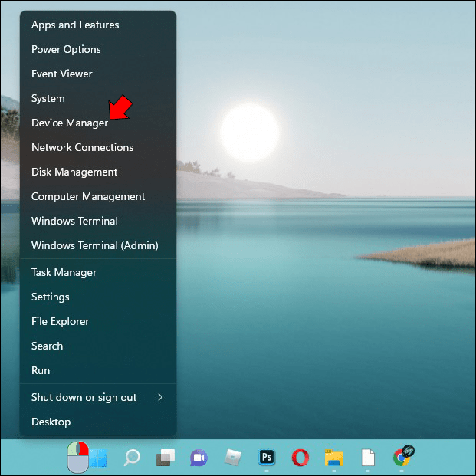Select Run from the menu
476x476 pixels.
coord(41,370)
